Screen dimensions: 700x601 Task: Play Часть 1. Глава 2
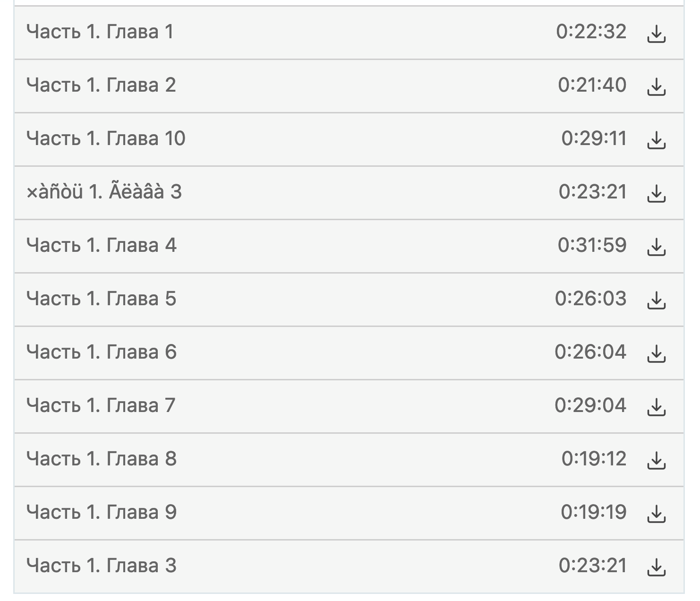(101, 86)
